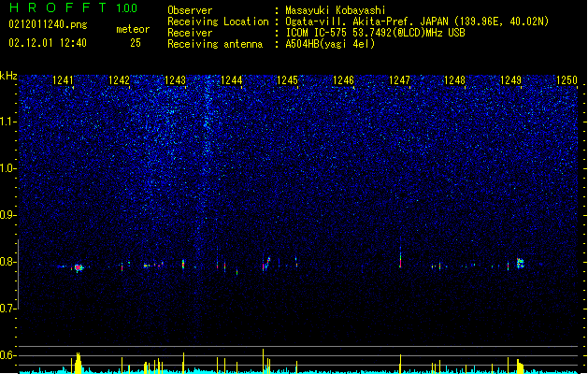Click the HROFFT 1.0.0 title text
Screen dimensions: 588x374
tap(74, 7)
